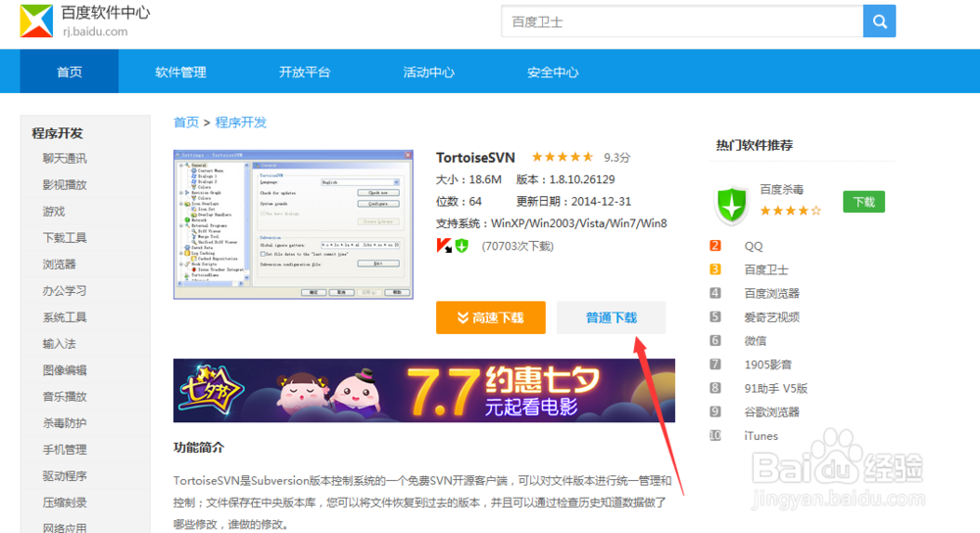The width and height of the screenshot is (980, 533).
Task: Select 手机管理 in the sidebar
Action: point(65,450)
